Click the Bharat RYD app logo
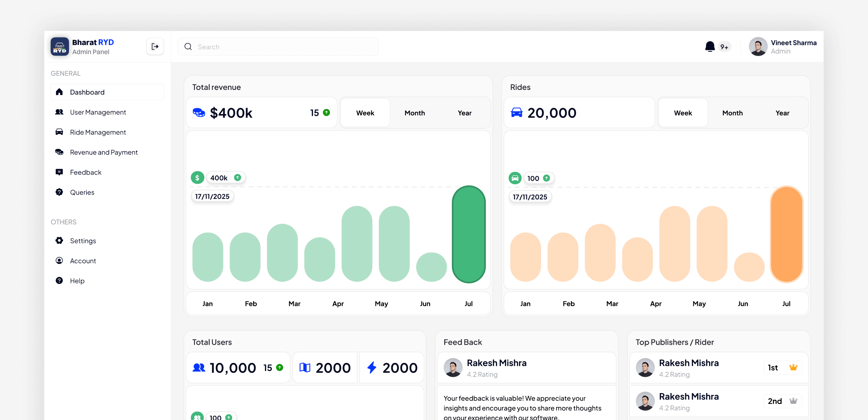 (59, 47)
